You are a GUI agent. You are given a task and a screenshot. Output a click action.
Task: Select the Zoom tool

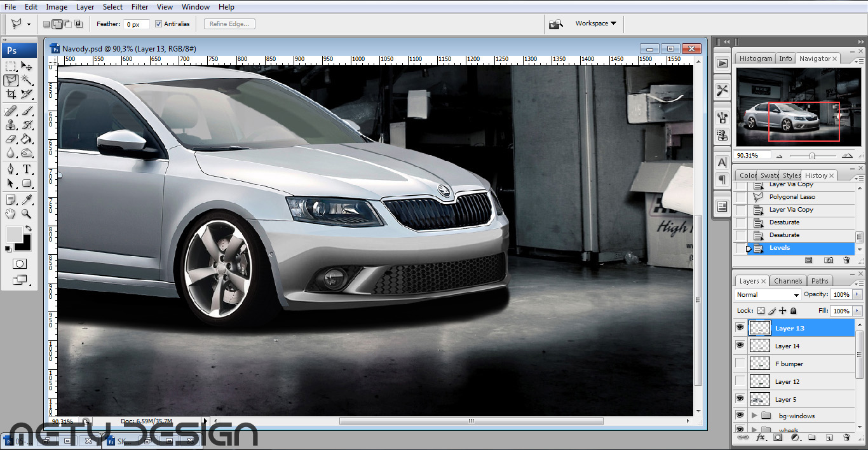click(x=27, y=214)
